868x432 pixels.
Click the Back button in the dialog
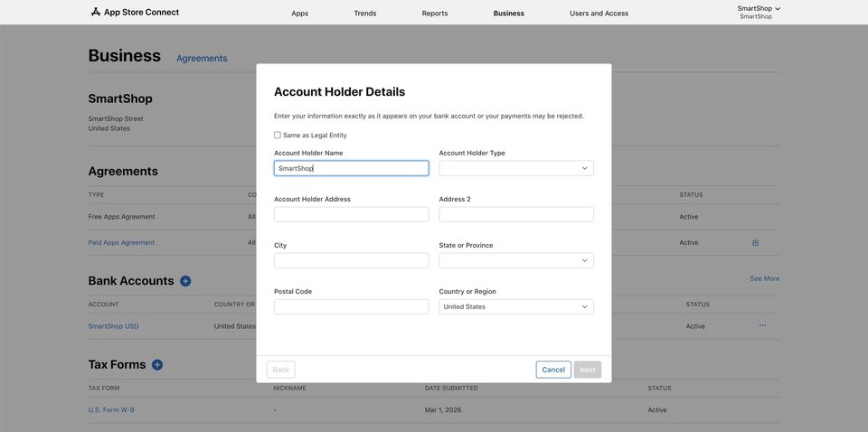(x=280, y=370)
